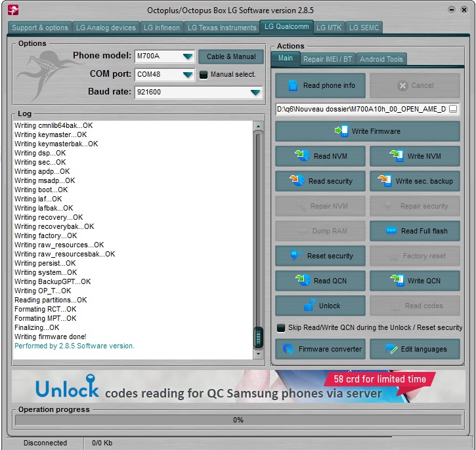Open the LG SEMC tab
476x450 pixels.
point(364,28)
